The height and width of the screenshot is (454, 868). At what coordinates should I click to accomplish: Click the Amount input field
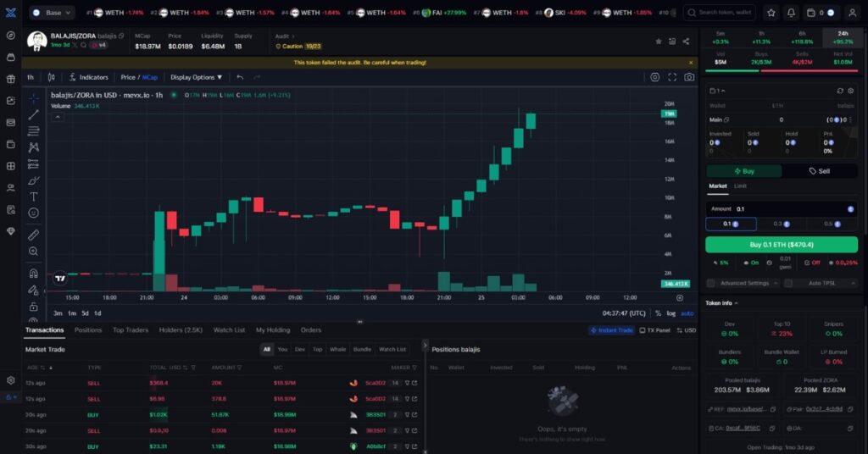click(x=782, y=209)
